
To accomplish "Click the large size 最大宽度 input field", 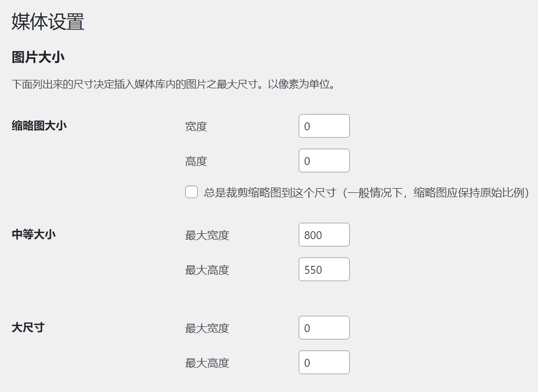I will [323, 327].
